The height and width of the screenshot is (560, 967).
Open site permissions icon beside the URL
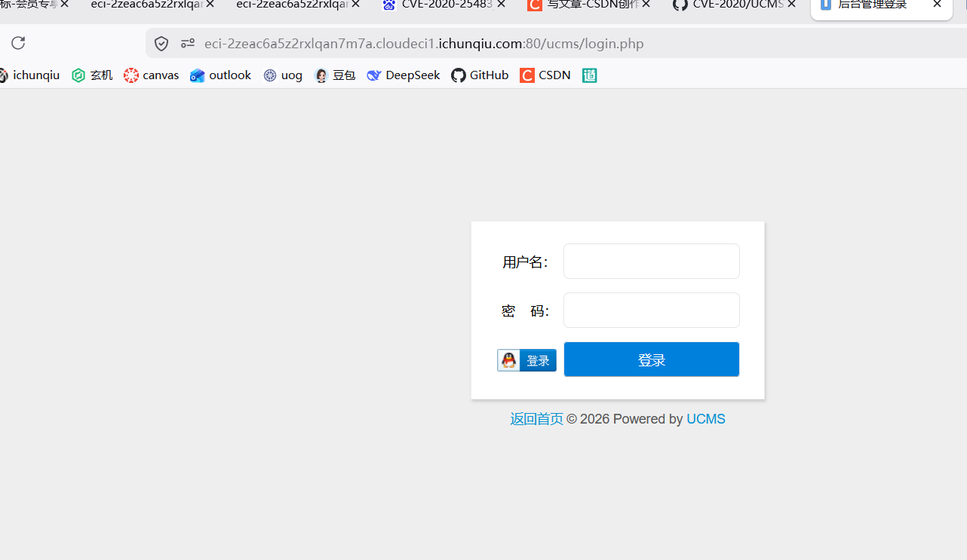[x=188, y=44]
